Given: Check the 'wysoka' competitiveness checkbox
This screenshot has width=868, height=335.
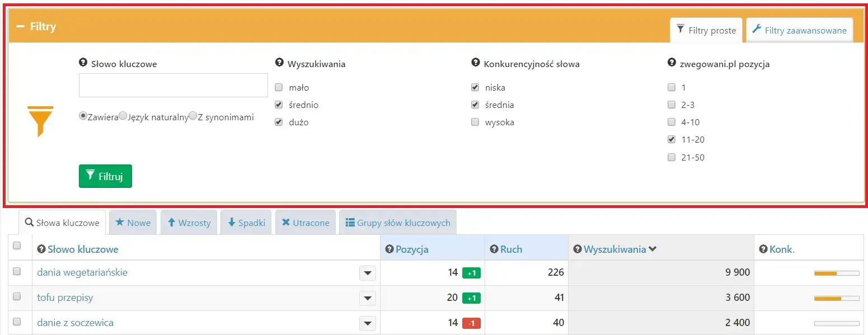Looking at the screenshot, I should click(475, 122).
